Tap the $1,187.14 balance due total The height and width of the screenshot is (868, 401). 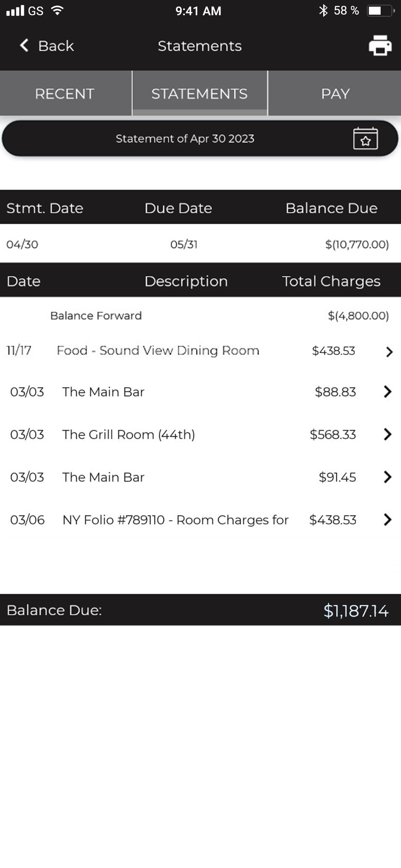pyautogui.click(x=356, y=611)
